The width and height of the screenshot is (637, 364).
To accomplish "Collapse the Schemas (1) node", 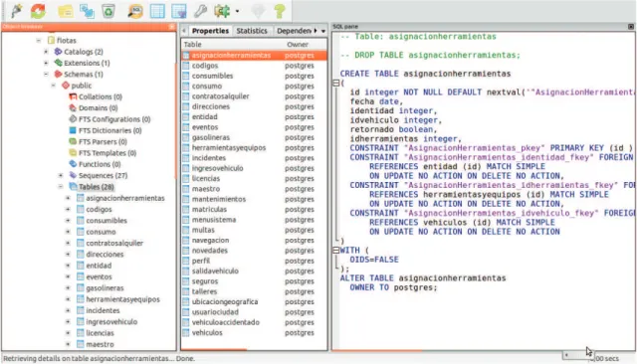I will point(46,75).
